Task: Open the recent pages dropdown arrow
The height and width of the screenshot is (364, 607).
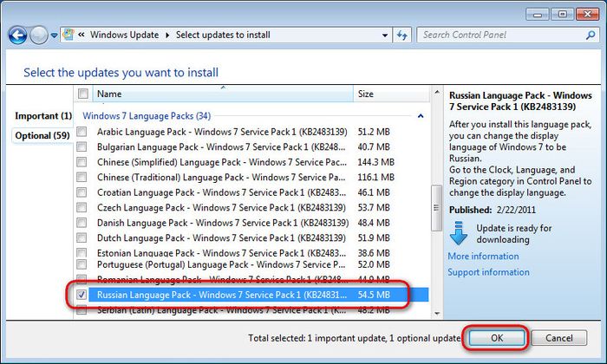Action: [54, 36]
